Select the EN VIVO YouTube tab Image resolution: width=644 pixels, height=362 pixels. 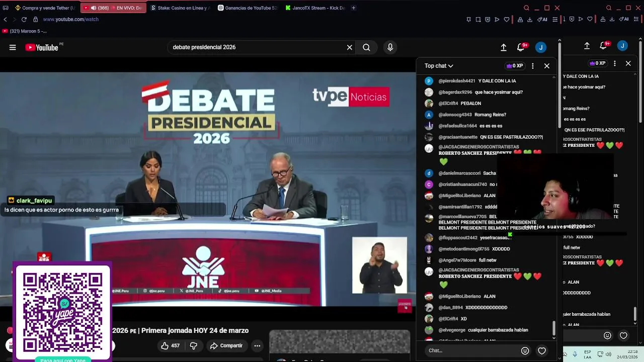pyautogui.click(x=113, y=8)
